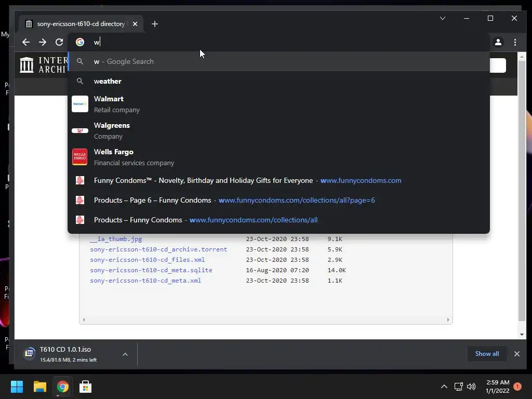Click the address bar text field

point(278,42)
